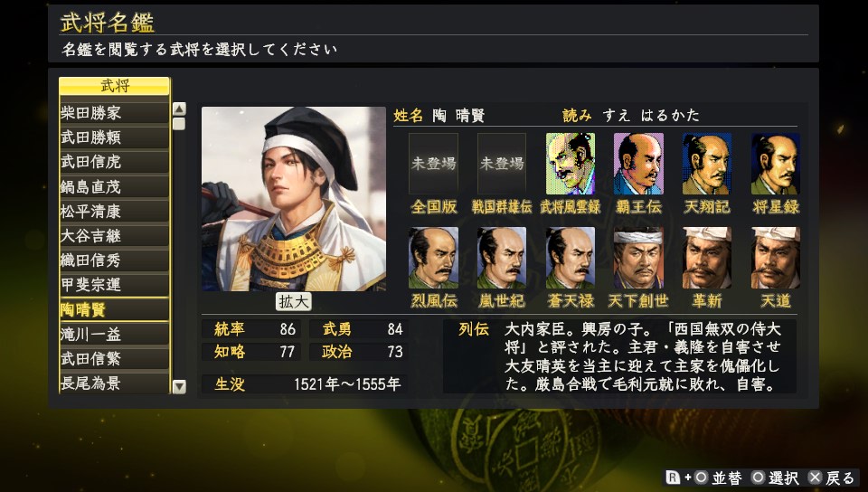
Task: Choose the 嵐世紀 portrait icon
Action: click(x=502, y=258)
